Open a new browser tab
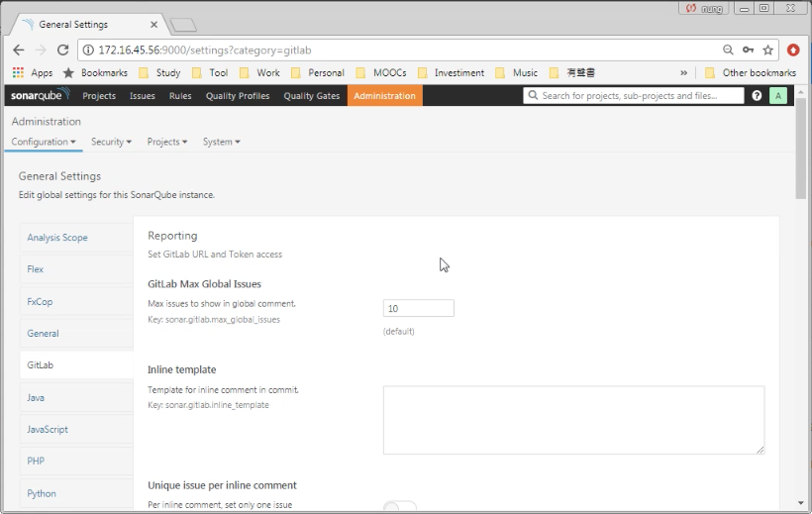Viewport: 812px width, 514px height. (183, 25)
